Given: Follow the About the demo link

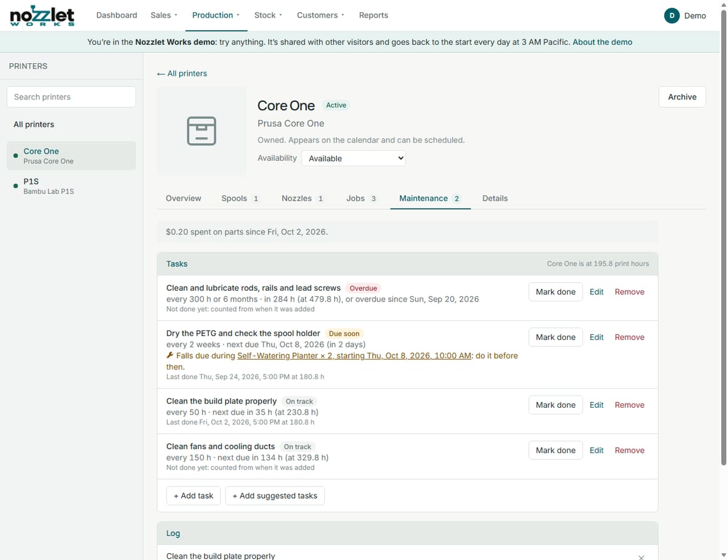Looking at the screenshot, I should pyautogui.click(x=602, y=42).
